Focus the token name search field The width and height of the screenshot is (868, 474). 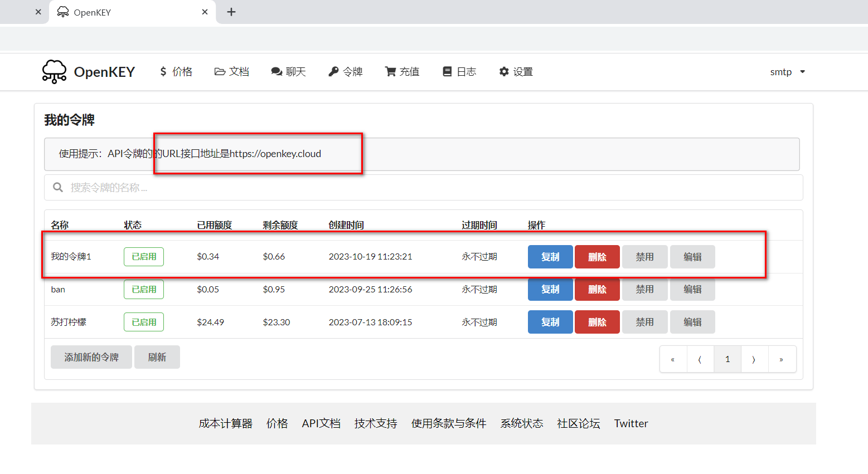[x=424, y=188]
